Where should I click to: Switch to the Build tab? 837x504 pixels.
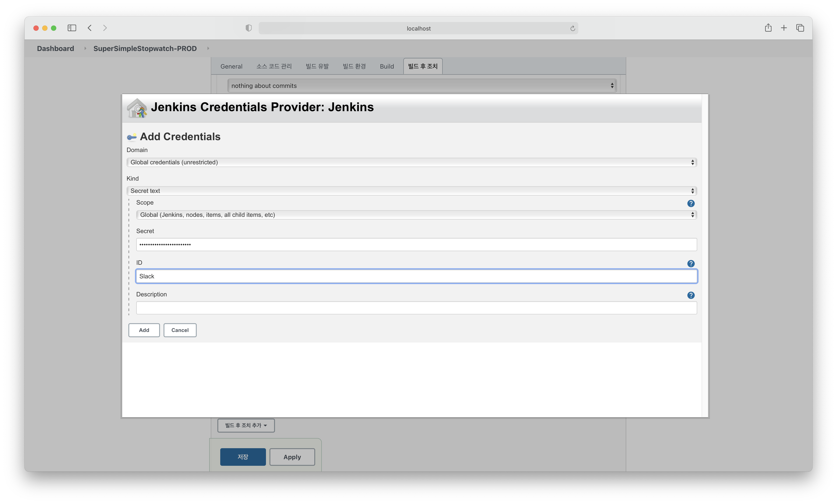[387, 66]
